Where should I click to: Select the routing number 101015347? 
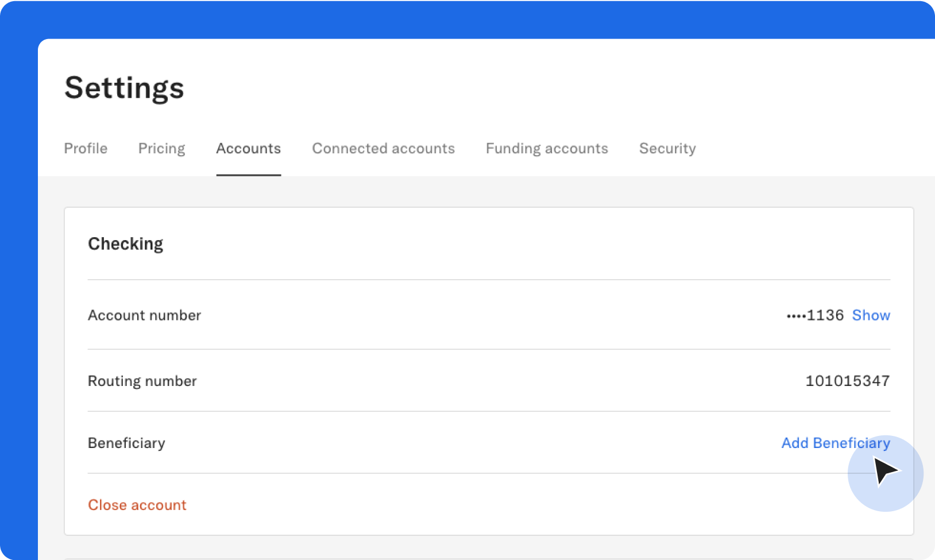[x=848, y=381]
